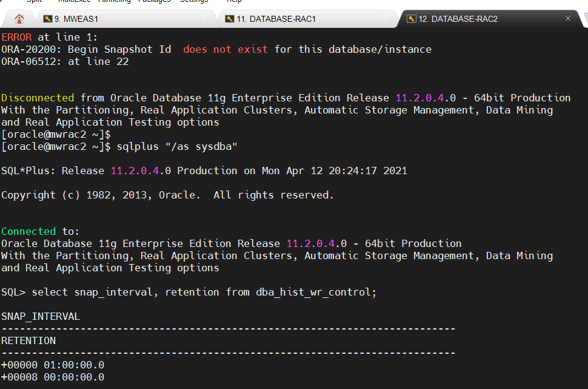Click the red 'does not exist' text

[226, 49]
